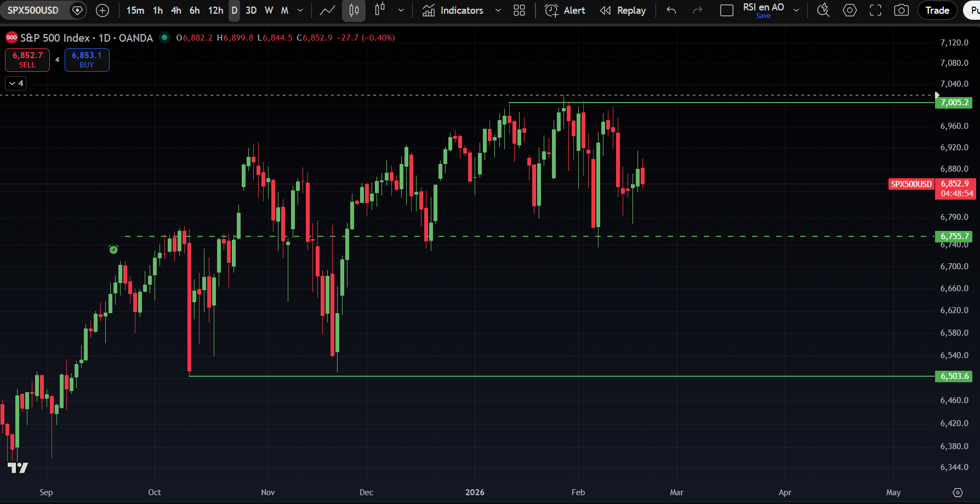Start bar Replay mode
The image size is (980, 504).
623,10
